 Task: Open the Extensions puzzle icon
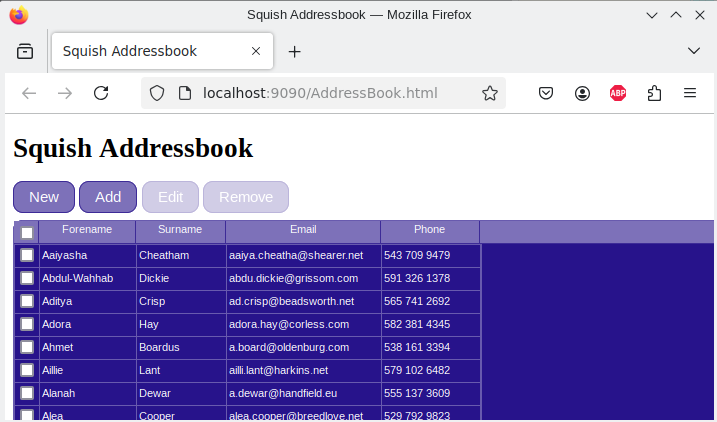654,93
